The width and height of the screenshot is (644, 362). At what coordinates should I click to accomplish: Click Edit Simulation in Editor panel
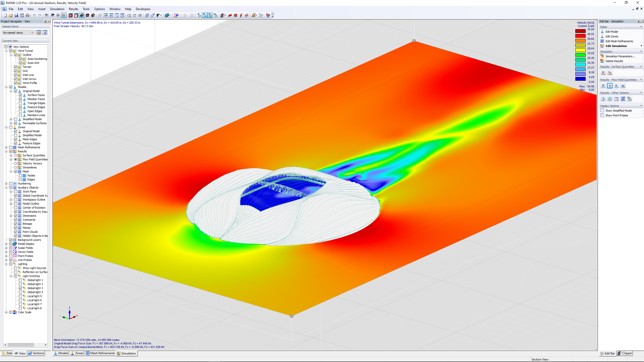click(x=616, y=46)
